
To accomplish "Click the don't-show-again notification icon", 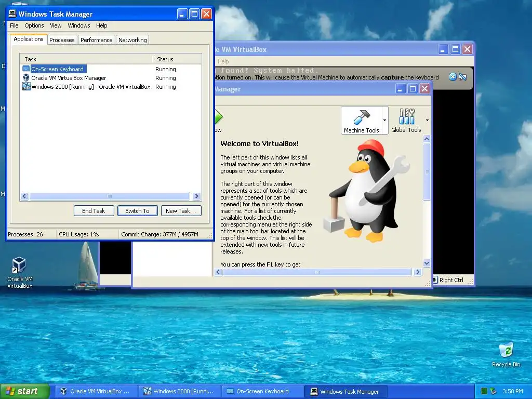I will click(x=463, y=77).
